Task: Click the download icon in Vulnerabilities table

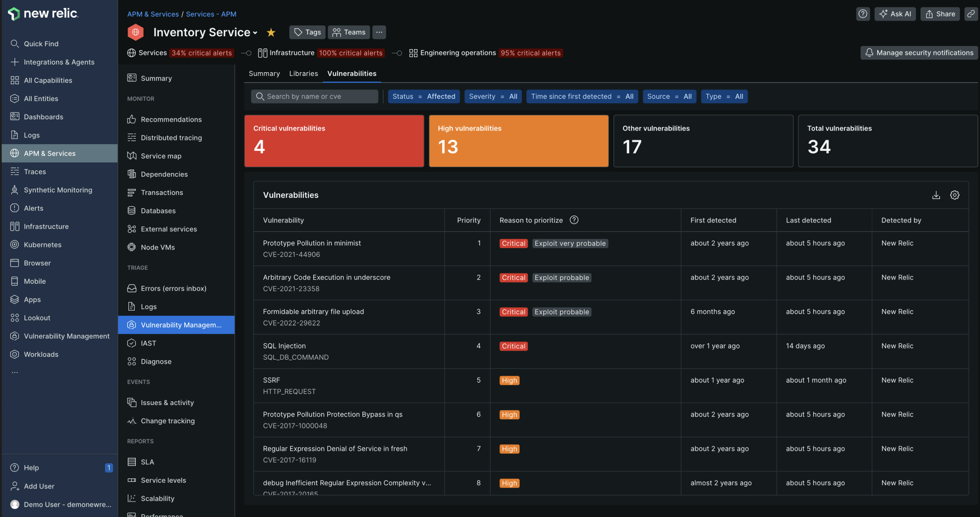Action: coord(936,194)
